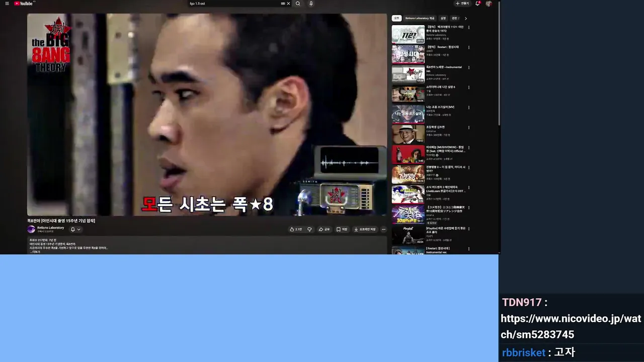
Task: Open the 'Instrumental ver.' video thumbnail
Action: 408,74
